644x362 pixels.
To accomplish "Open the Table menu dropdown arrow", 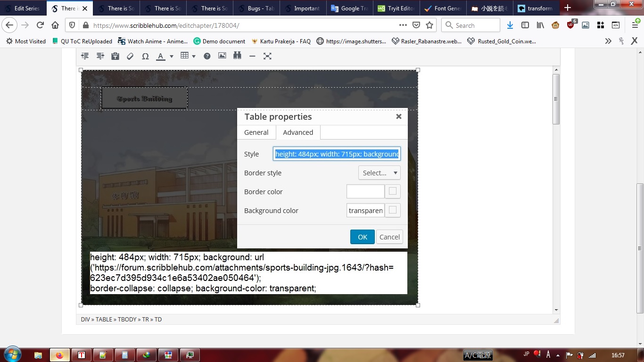I will (194, 57).
